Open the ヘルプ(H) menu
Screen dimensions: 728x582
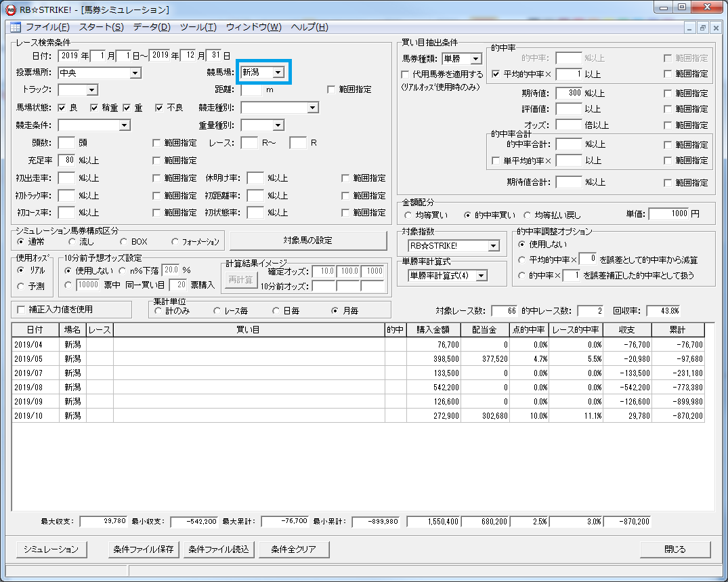click(309, 27)
